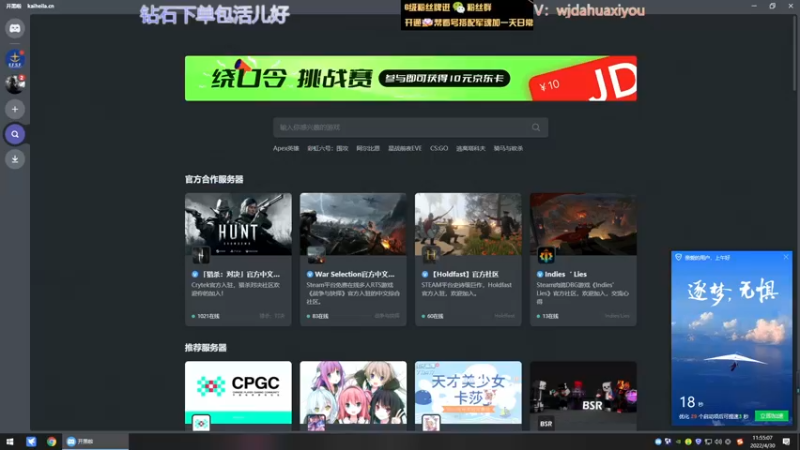This screenshot has width=800, height=450.
Task: Open the anchor emblem server in sidebar
Action: 15,59
